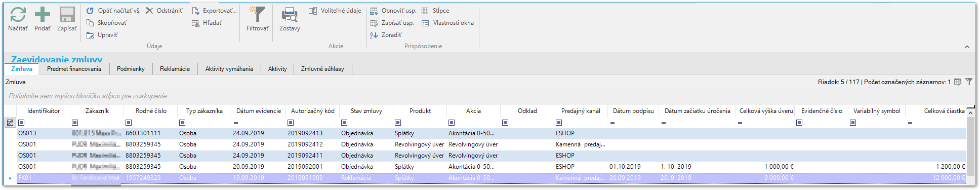The width and height of the screenshot is (980, 190).
Task: Click Exportovať in the ribbon
Action: click(x=214, y=11)
